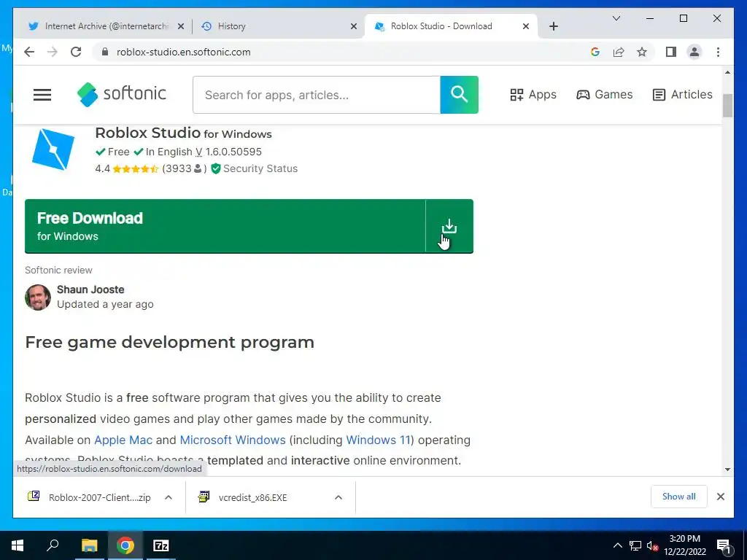Expand options for vcredist_x86.EXE download

tap(338, 497)
